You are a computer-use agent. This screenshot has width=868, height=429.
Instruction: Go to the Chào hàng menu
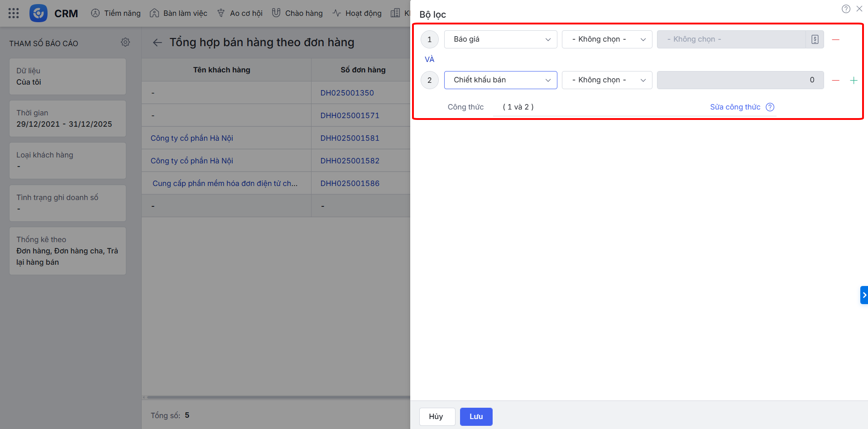[297, 13]
